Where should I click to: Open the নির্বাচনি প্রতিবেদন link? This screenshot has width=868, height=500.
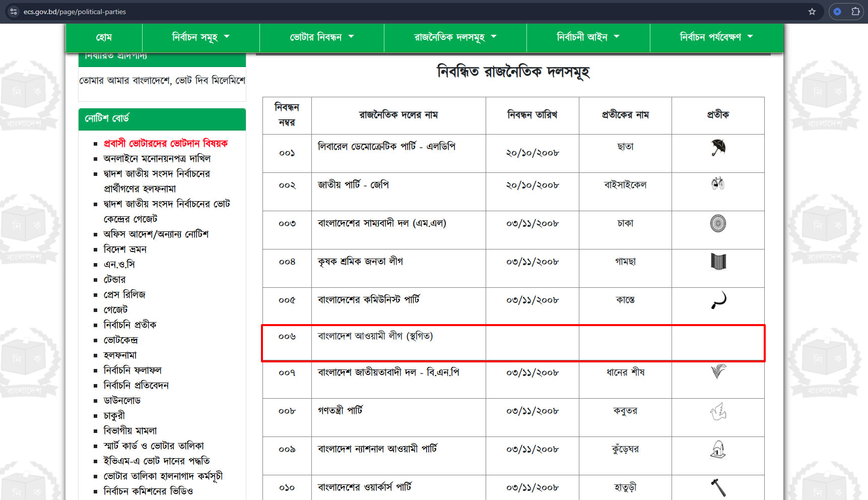click(136, 386)
